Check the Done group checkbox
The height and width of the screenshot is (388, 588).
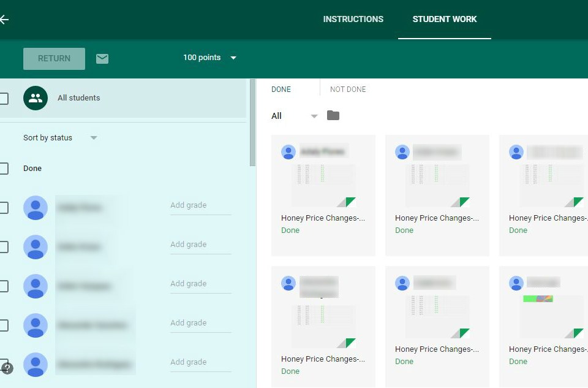point(4,169)
